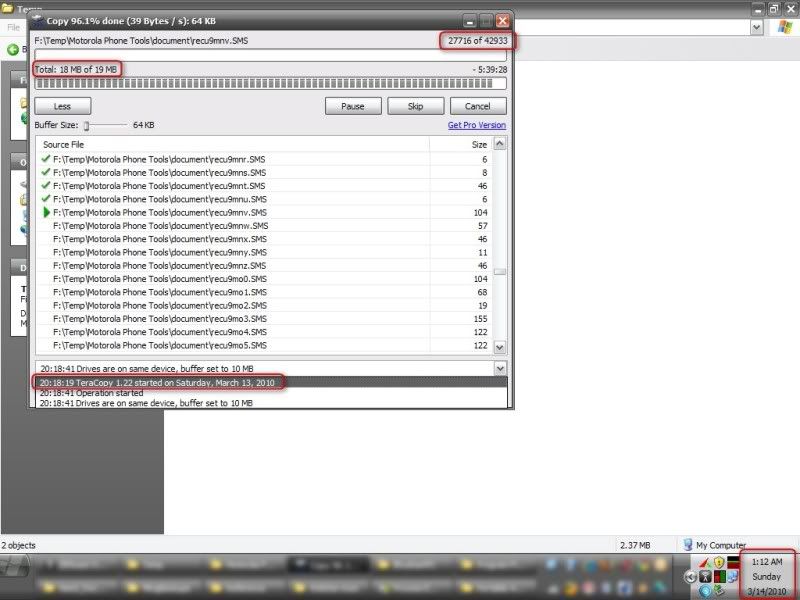This screenshot has width=800, height=600.
Task: Open the yellow security shield tray icon
Action: click(x=719, y=563)
